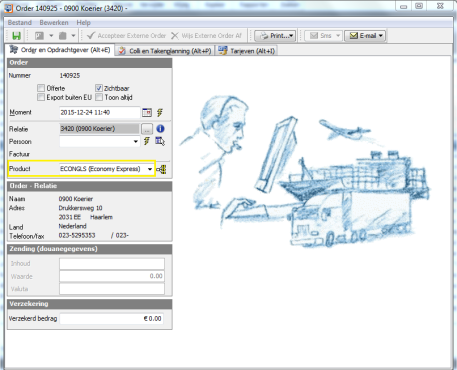Viewport: 457px width, 370px height.
Task: Click the Inhoud input field
Action: 112,263
